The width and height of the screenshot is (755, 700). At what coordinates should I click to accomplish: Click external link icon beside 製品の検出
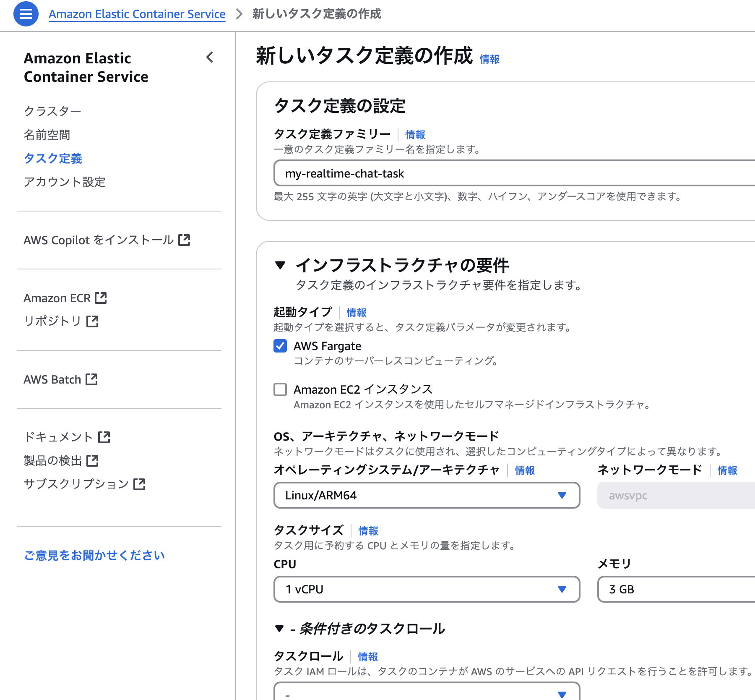(x=92, y=461)
